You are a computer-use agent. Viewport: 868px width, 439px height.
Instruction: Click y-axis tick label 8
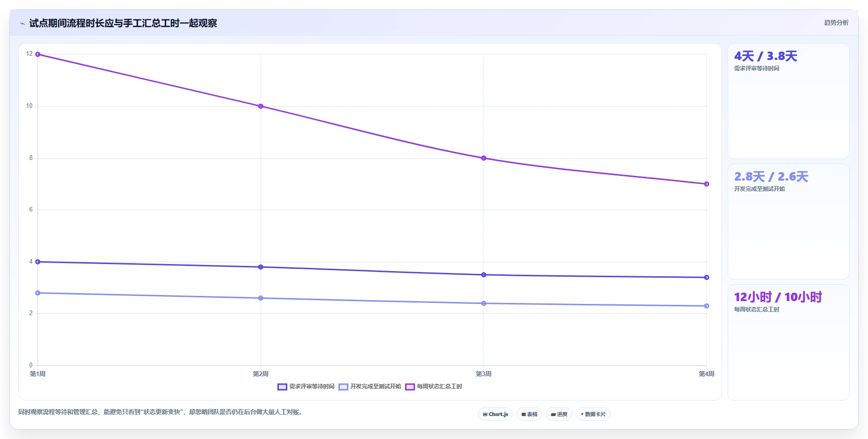(31, 158)
